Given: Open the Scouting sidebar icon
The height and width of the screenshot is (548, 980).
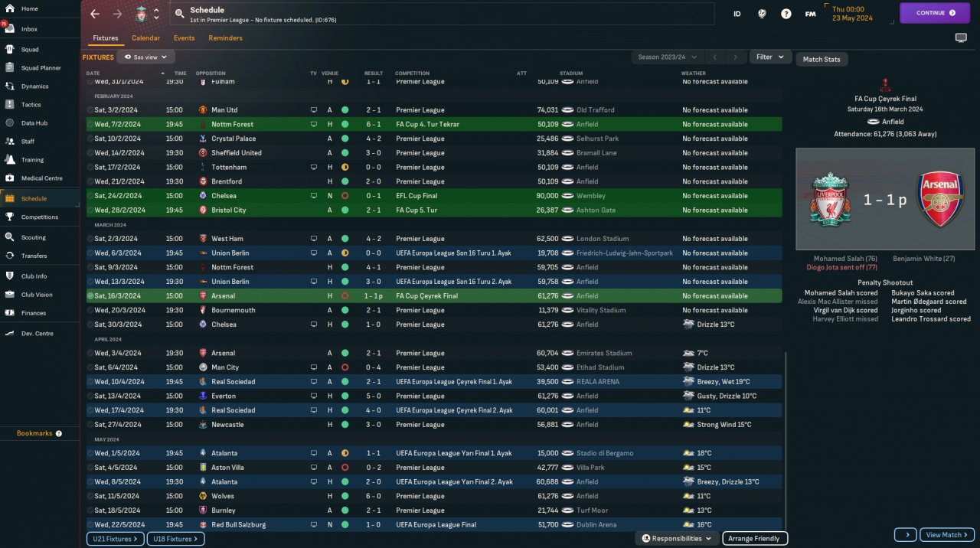Looking at the screenshot, I should (x=9, y=237).
